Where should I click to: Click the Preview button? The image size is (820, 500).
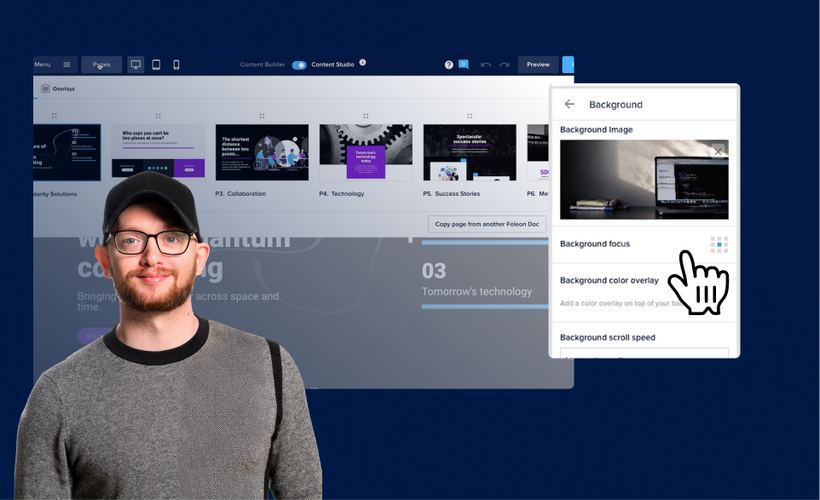538,65
